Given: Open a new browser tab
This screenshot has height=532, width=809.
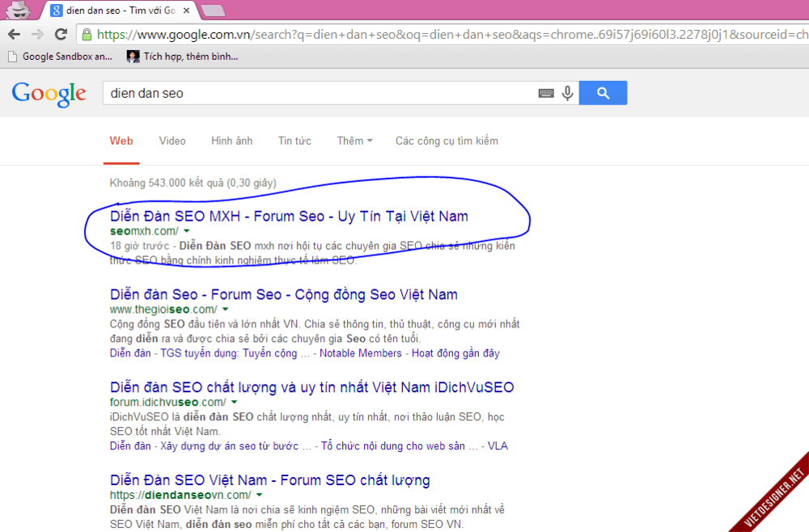Looking at the screenshot, I should 212,11.
